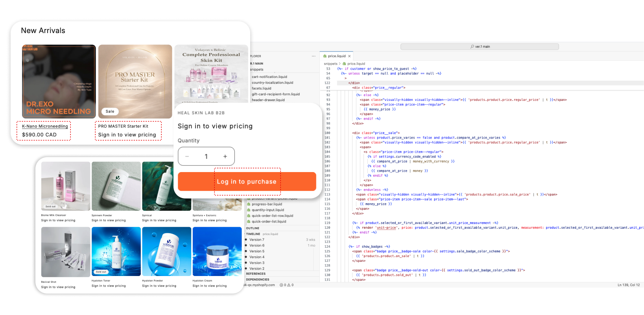Open quick-order-list-row.liquid file
644x315 pixels.
pos(272,216)
